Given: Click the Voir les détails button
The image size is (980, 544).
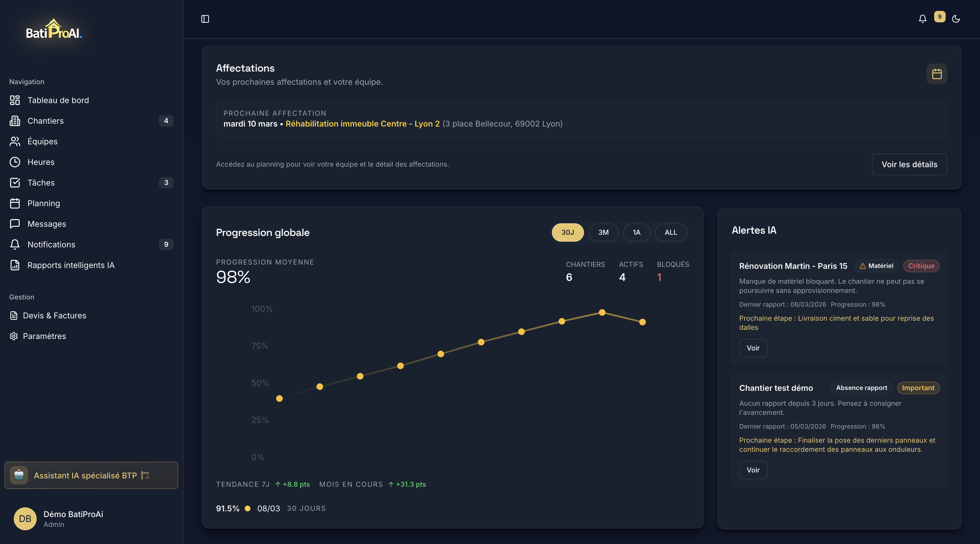Looking at the screenshot, I should (909, 164).
